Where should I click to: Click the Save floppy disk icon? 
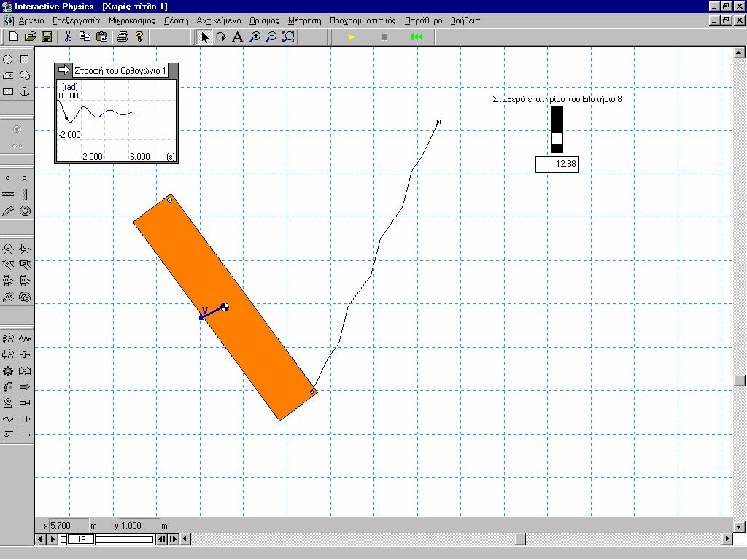coord(47,36)
